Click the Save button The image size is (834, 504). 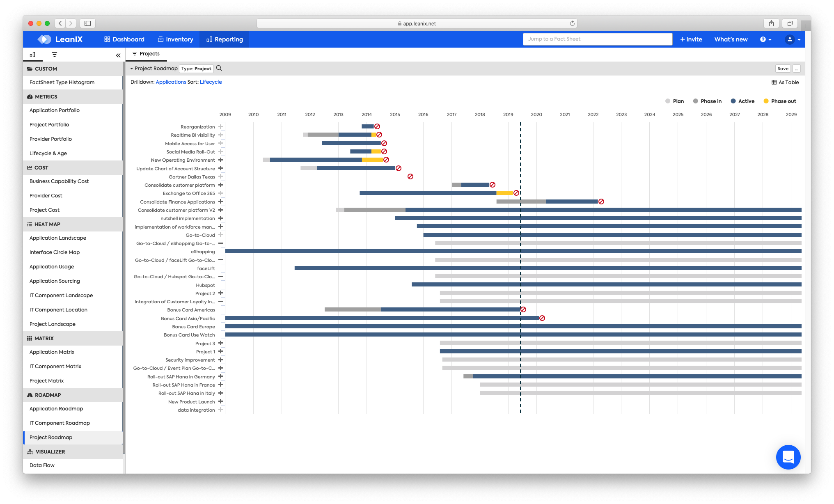783,69
